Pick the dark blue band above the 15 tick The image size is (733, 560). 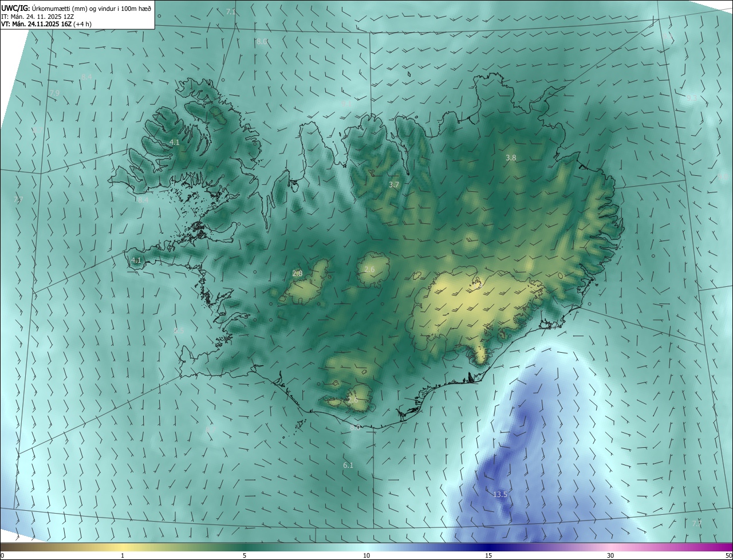point(488,547)
